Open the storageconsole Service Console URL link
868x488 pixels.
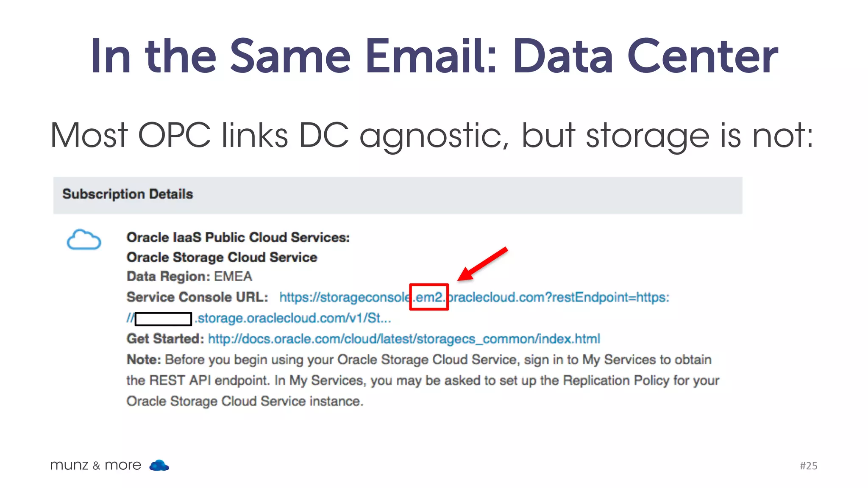point(474,297)
